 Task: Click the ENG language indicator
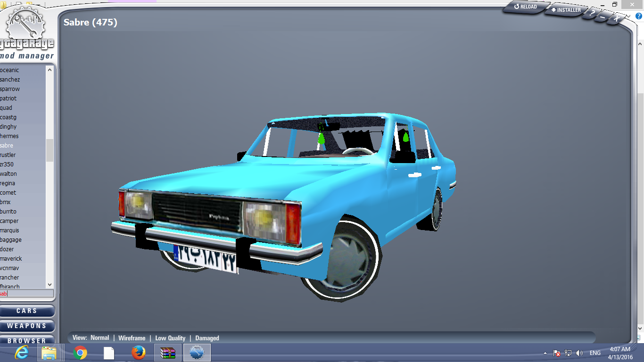(x=595, y=353)
